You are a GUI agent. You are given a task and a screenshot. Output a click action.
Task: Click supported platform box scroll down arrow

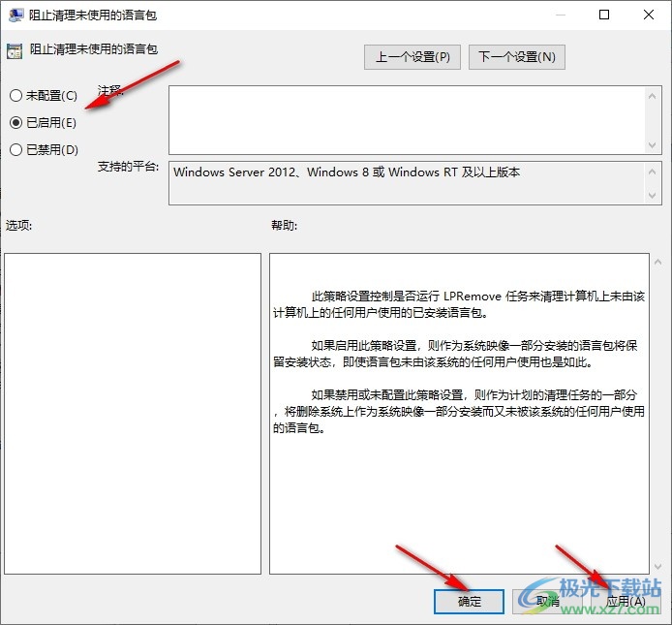[653, 195]
